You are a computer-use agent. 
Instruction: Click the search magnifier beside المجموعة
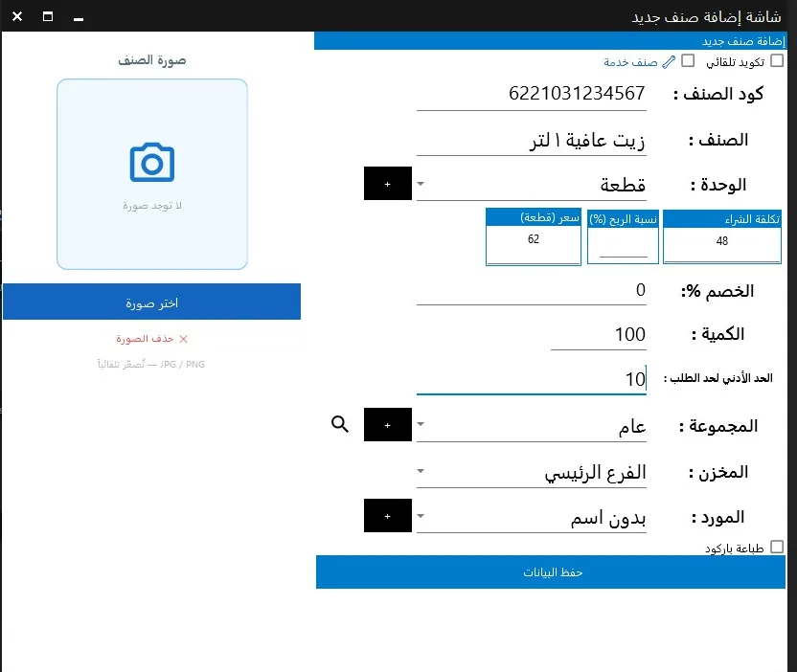click(339, 424)
